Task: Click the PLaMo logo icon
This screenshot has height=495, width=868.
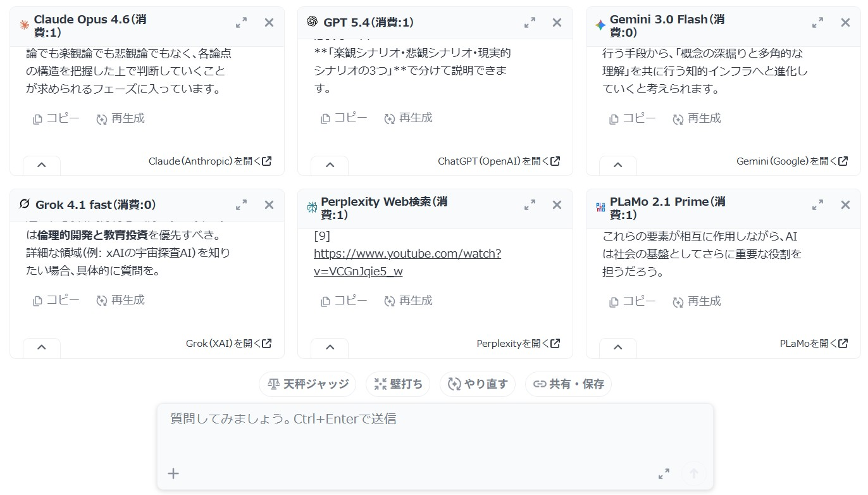Action: [x=600, y=208]
